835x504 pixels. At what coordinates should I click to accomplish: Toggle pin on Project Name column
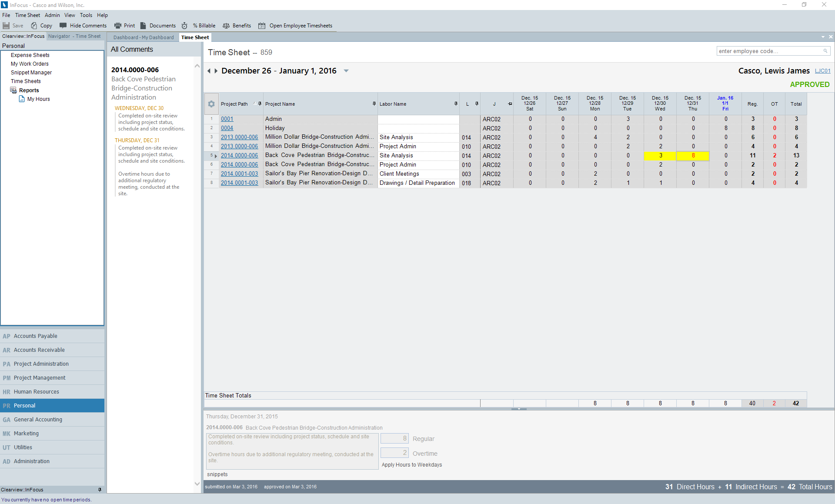coord(374,103)
